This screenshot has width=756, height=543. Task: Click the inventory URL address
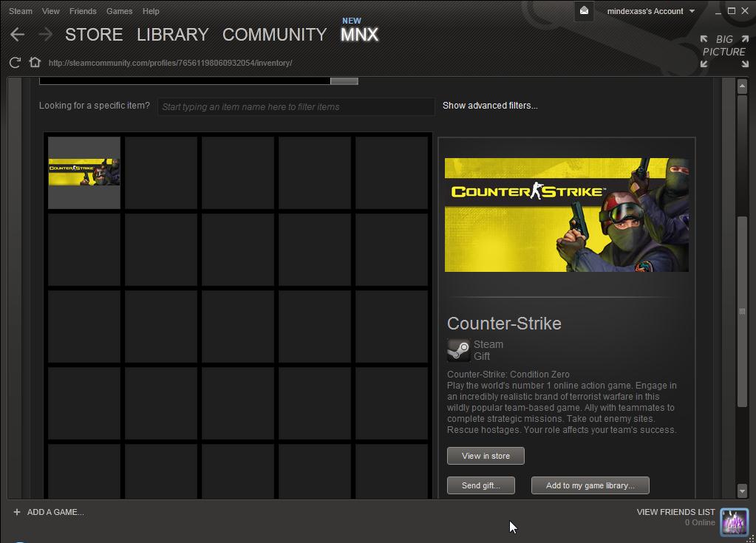click(x=170, y=63)
